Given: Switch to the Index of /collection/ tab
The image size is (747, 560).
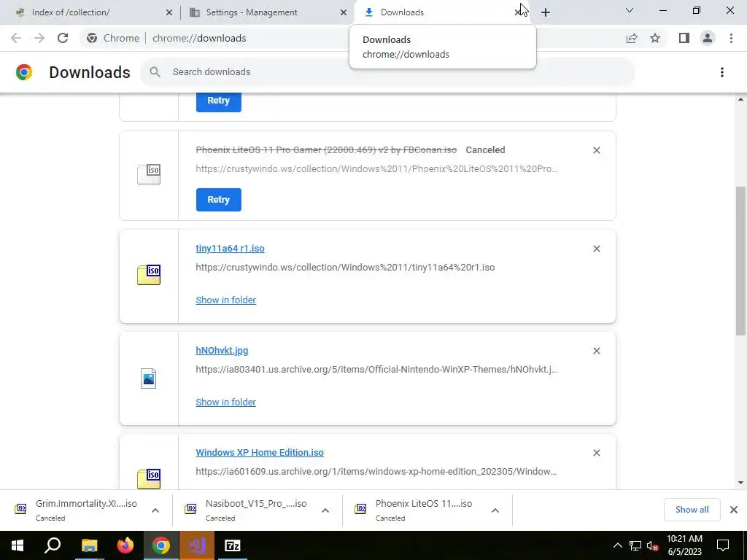Looking at the screenshot, I should coord(90,12).
